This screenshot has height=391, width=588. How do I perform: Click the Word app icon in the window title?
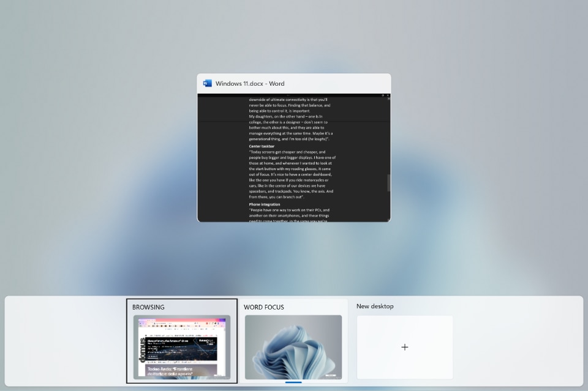click(x=207, y=83)
